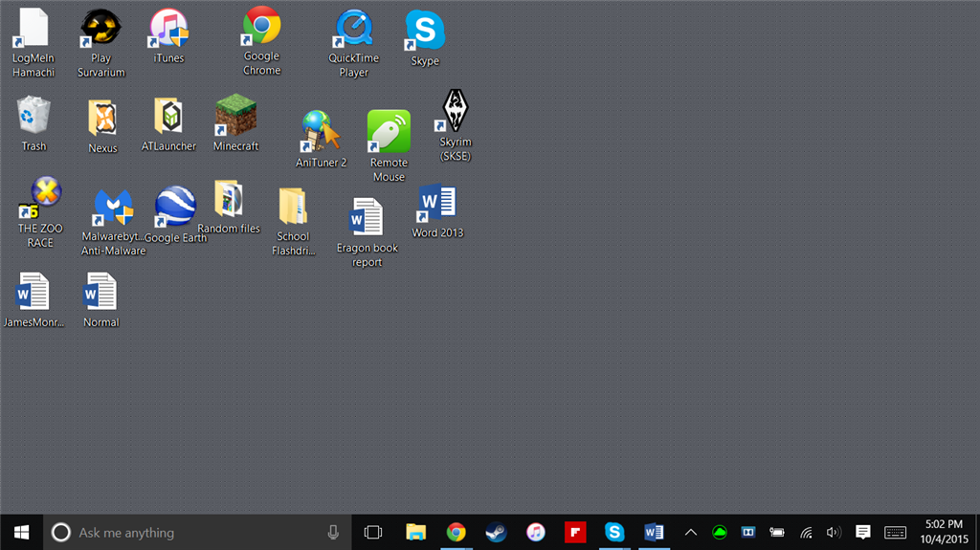
Task: Select the Google Earth shortcut
Action: click(175, 214)
